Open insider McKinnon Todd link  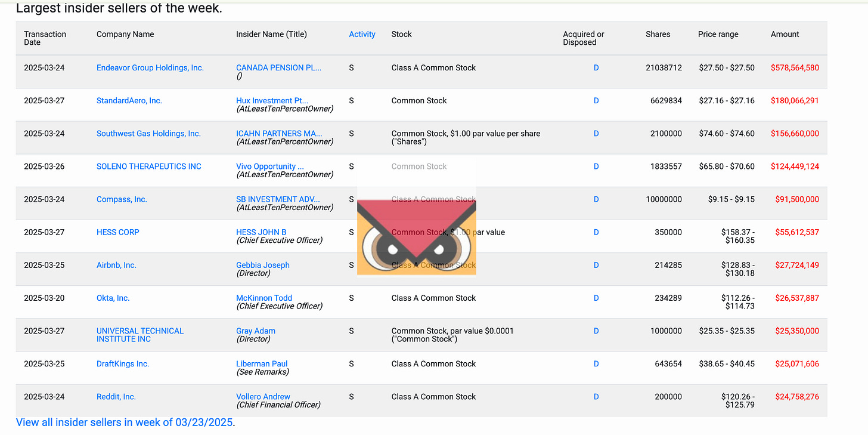(x=264, y=298)
